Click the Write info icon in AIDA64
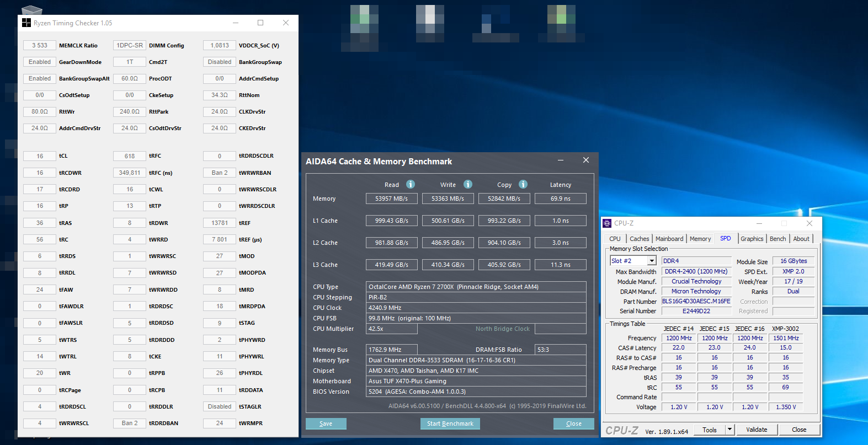The height and width of the screenshot is (445, 868). click(468, 184)
